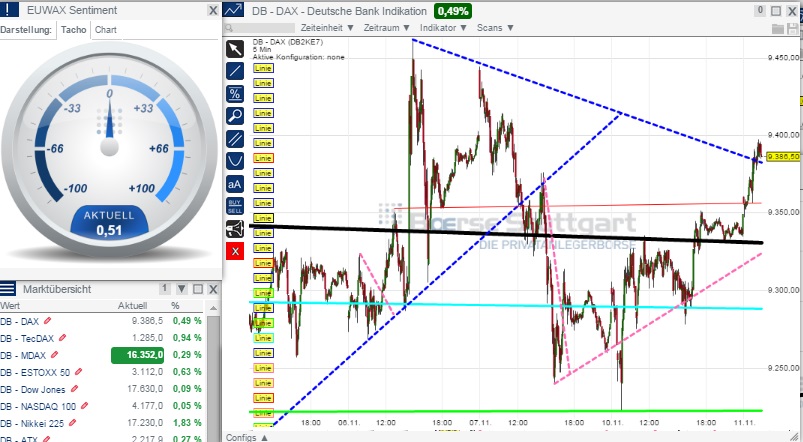803x442 pixels.
Task: Select the DB - MDAX row name
Action: (x=23, y=355)
